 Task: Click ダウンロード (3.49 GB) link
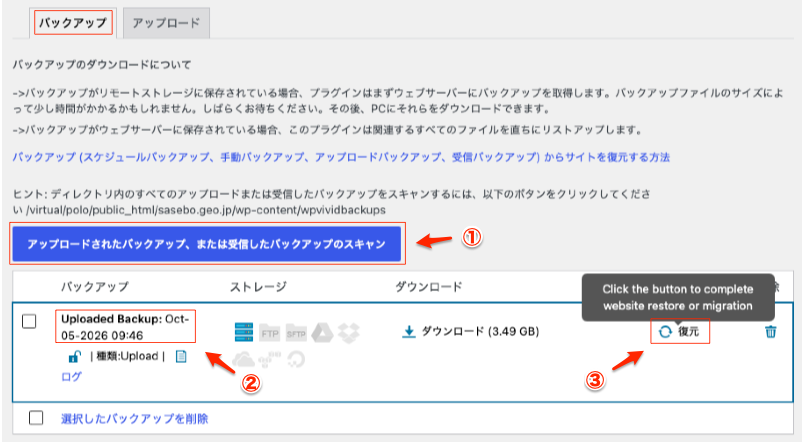(x=480, y=332)
